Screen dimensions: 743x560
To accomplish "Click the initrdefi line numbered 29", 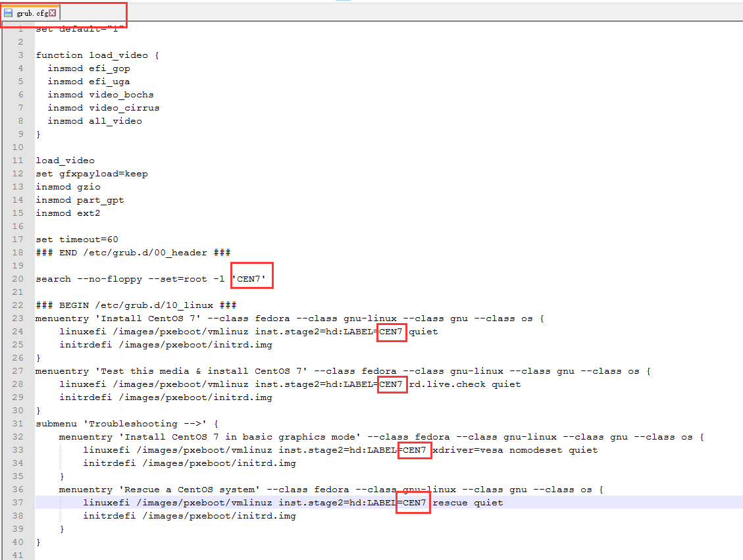I will pyautogui.click(x=165, y=397).
